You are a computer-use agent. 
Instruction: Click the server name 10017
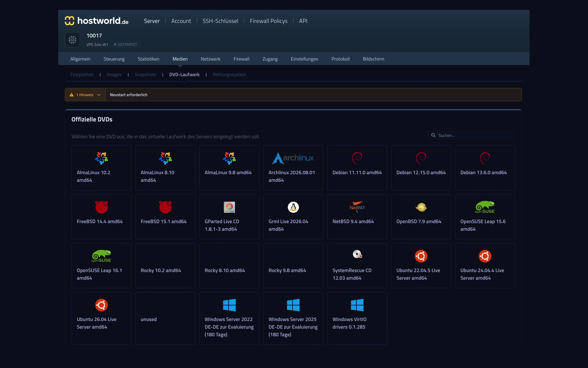tap(94, 36)
